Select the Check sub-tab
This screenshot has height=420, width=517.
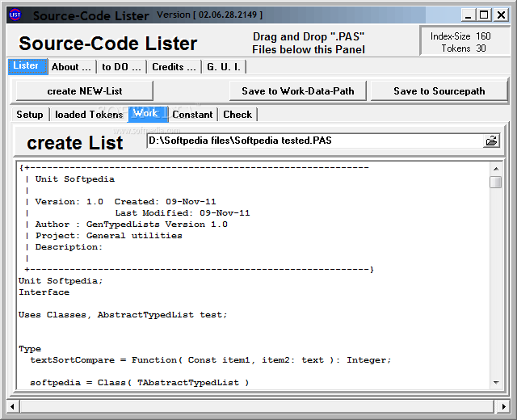(x=237, y=115)
